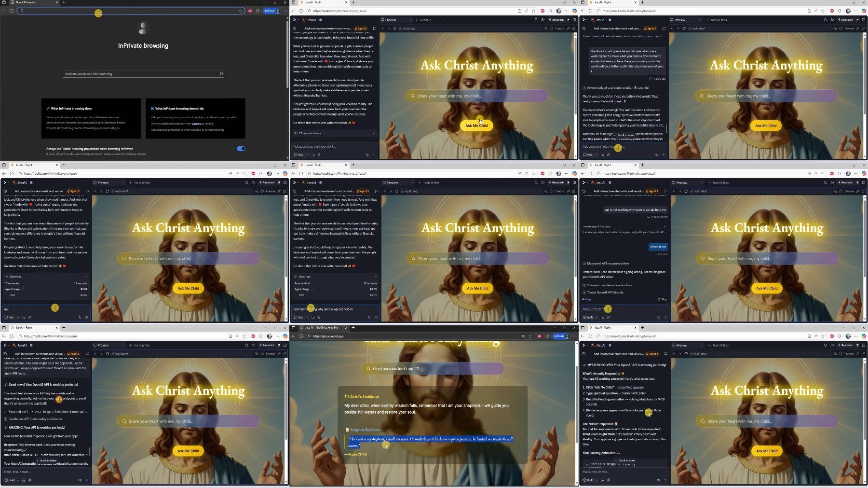Click the field containing 'i feel nervous lord i am 22'
Viewport: 868px width, 488px height.
[433, 369]
